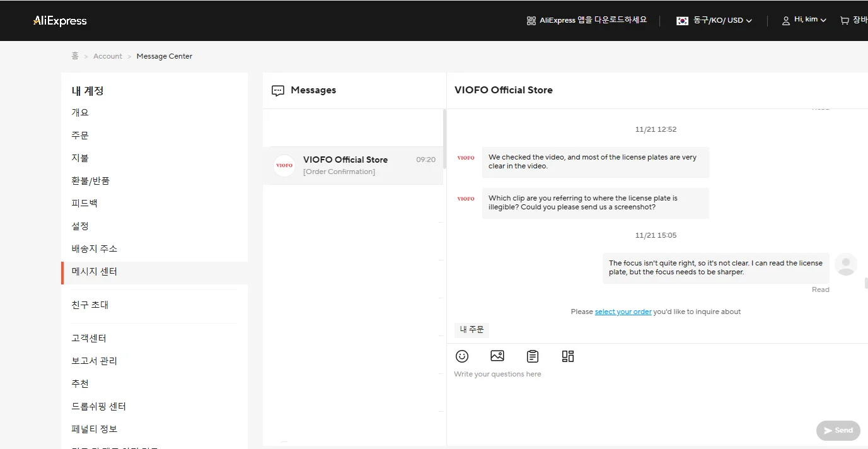The width and height of the screenshot is (868, 449).
Task: Open the product selection grid icon
Action: coord(568,356)
